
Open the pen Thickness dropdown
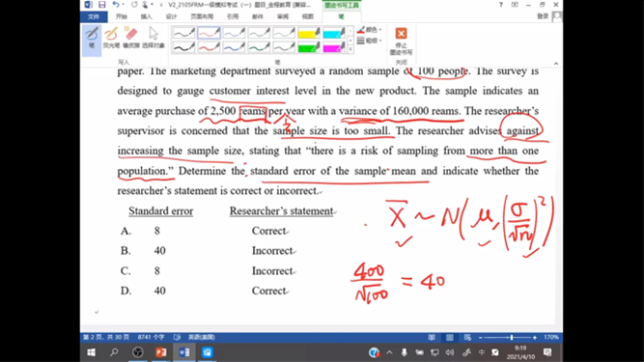pos(370,41)
